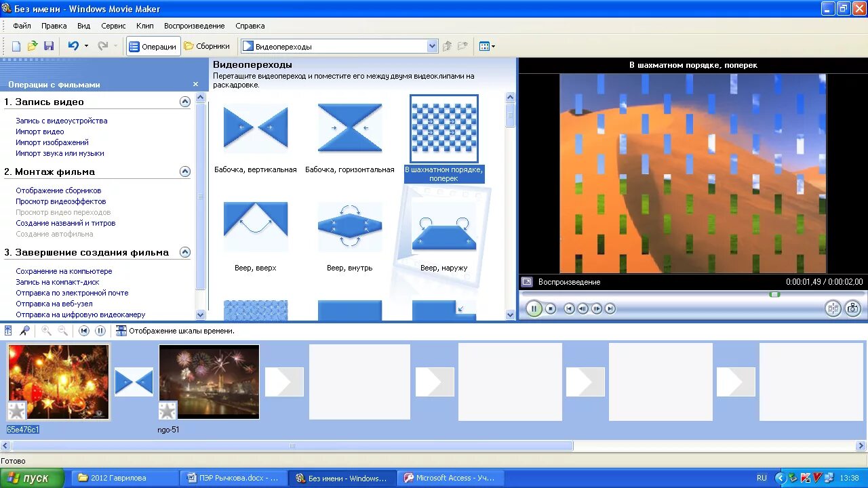
Task: Select the Бабочка, вертикальная transition
Action: pos(256,128)
